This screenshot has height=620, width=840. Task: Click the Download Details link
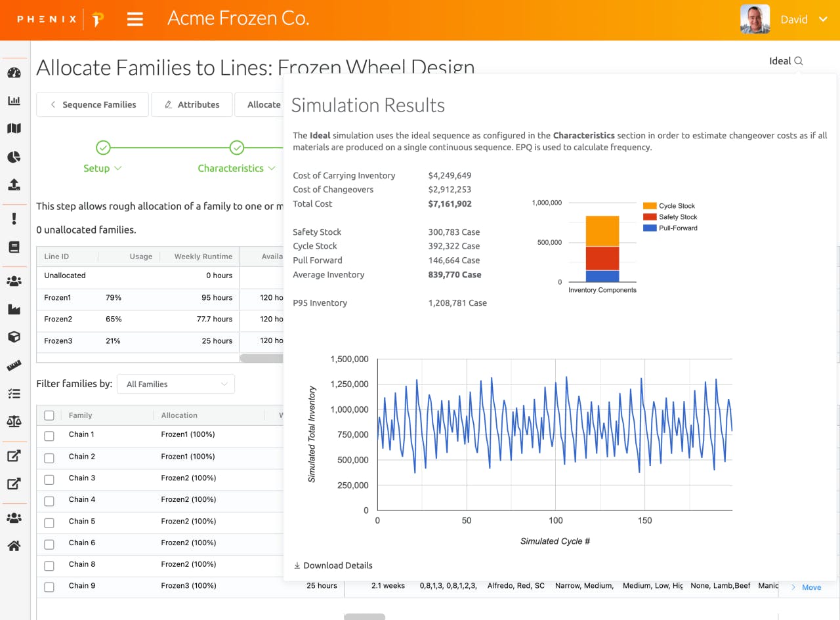(333, 566)
